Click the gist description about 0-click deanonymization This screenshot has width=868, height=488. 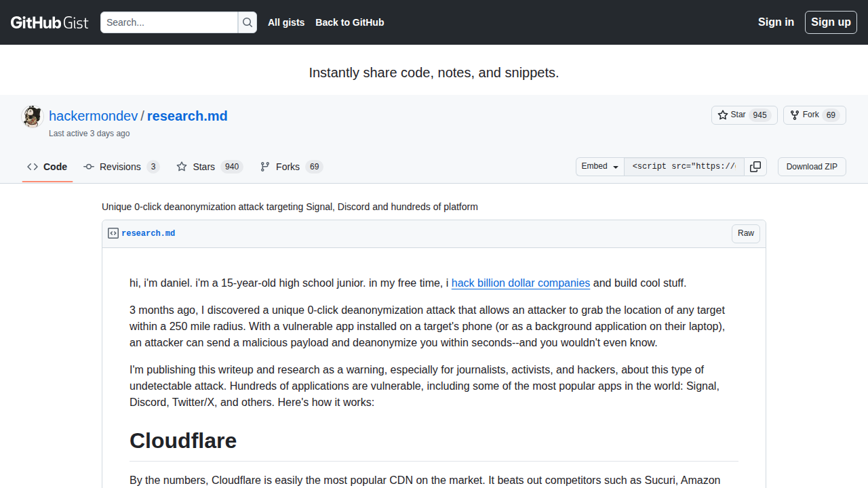click(x=290, y=207)
